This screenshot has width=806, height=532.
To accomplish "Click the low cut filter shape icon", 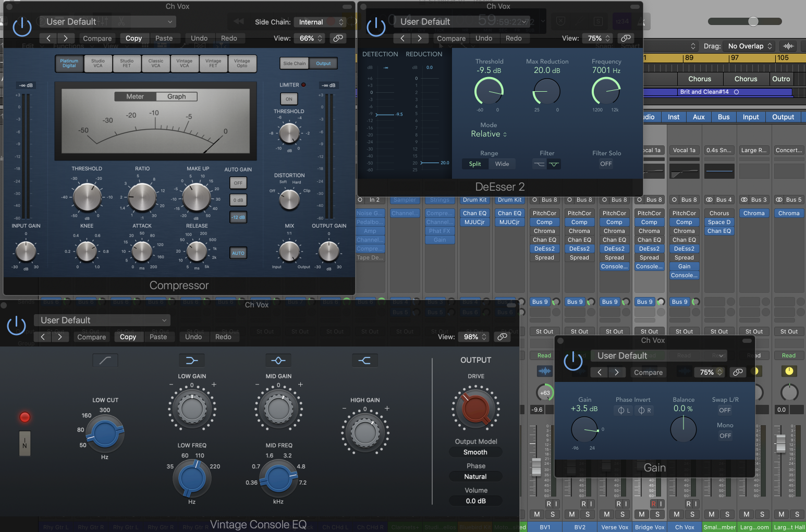I will [105, 360].
